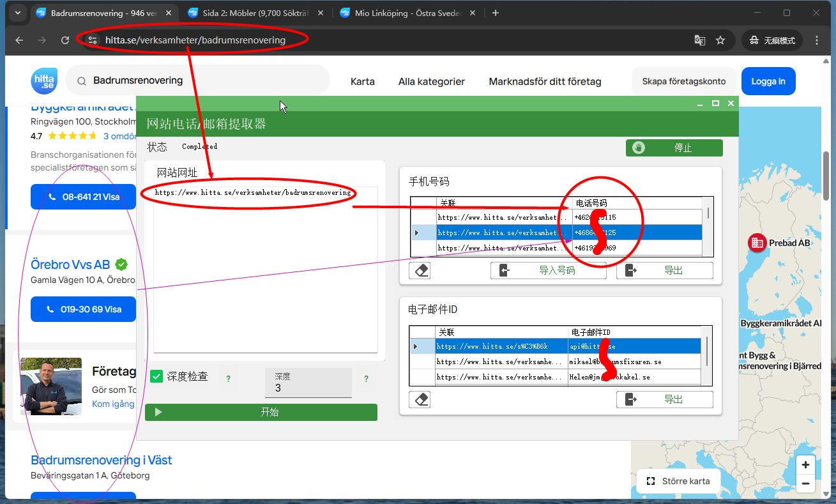The height and width of the screenshot is (504, 836).
Task: Select the Badrumsrenovering browser tab
Action: (103, 13)
